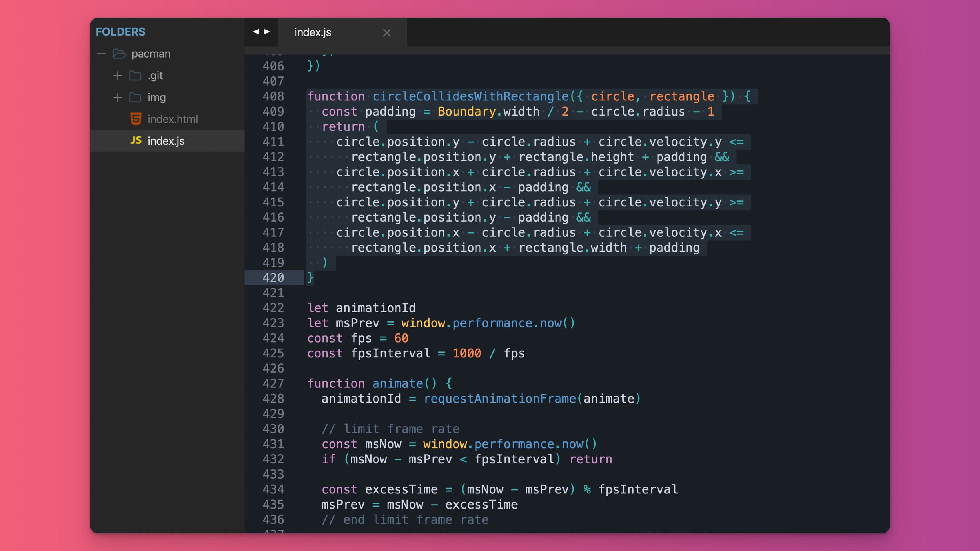This screenshot has height=551, width=980.
Task: Click 'animate()' function name on line 427
Action: coord(405,384)
